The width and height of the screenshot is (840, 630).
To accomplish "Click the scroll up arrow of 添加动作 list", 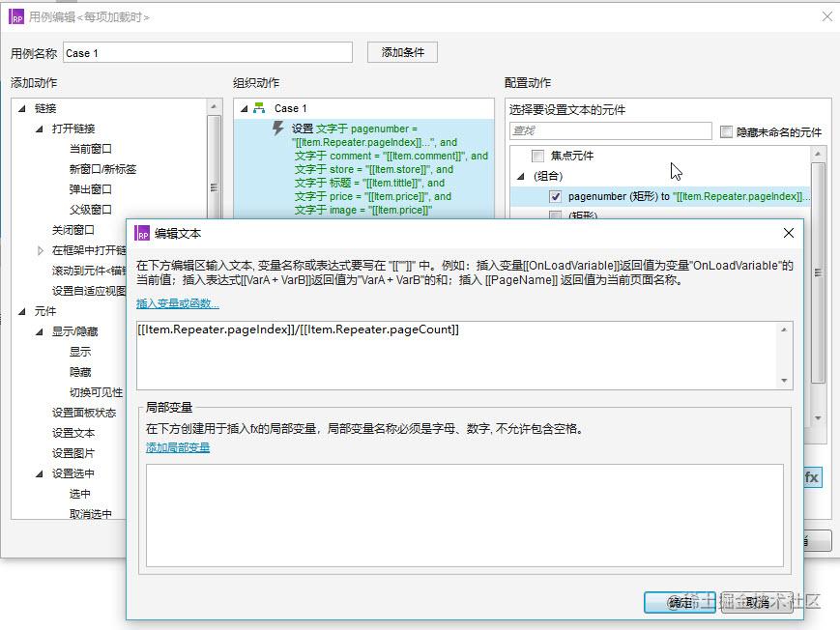I will 214,106.
